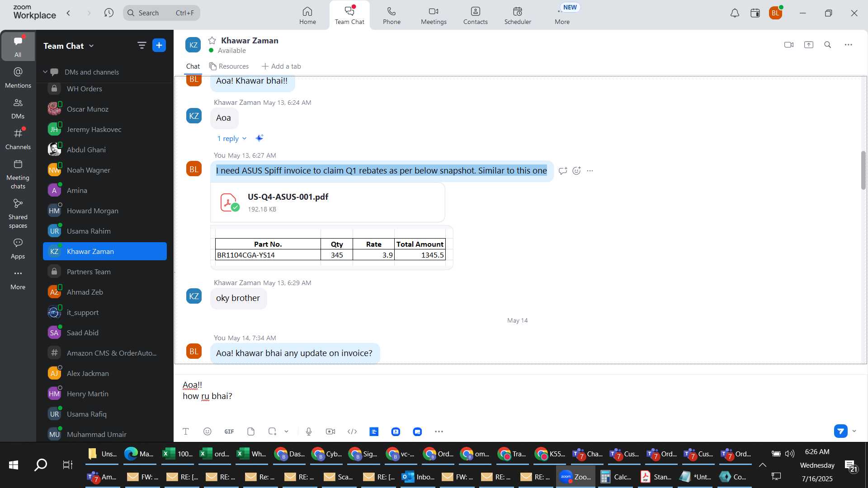Open the Home tab in Zoom
This screenshot has height=488, width=868.
307,15
